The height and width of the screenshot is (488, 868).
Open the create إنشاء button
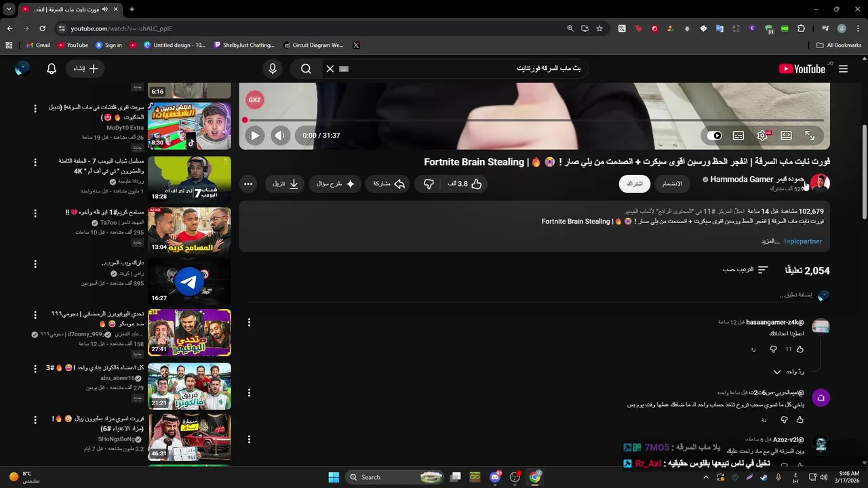point(86,68)
